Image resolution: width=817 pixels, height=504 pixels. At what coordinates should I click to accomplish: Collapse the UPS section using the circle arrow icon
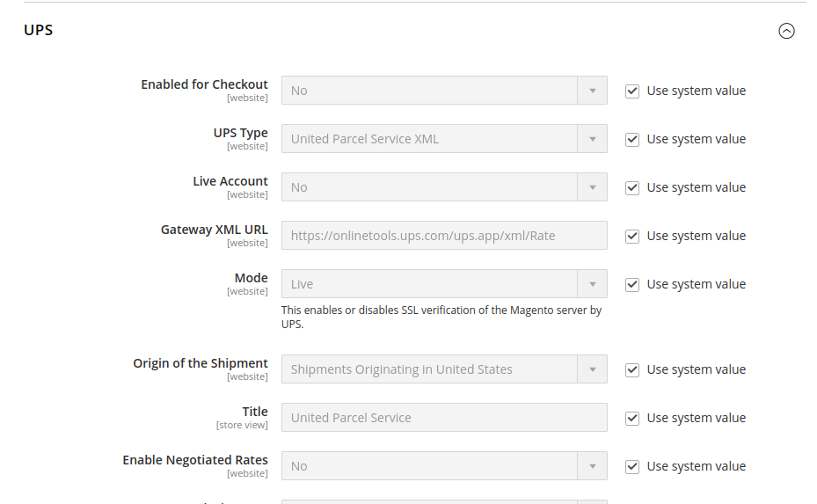click(786, 31)
